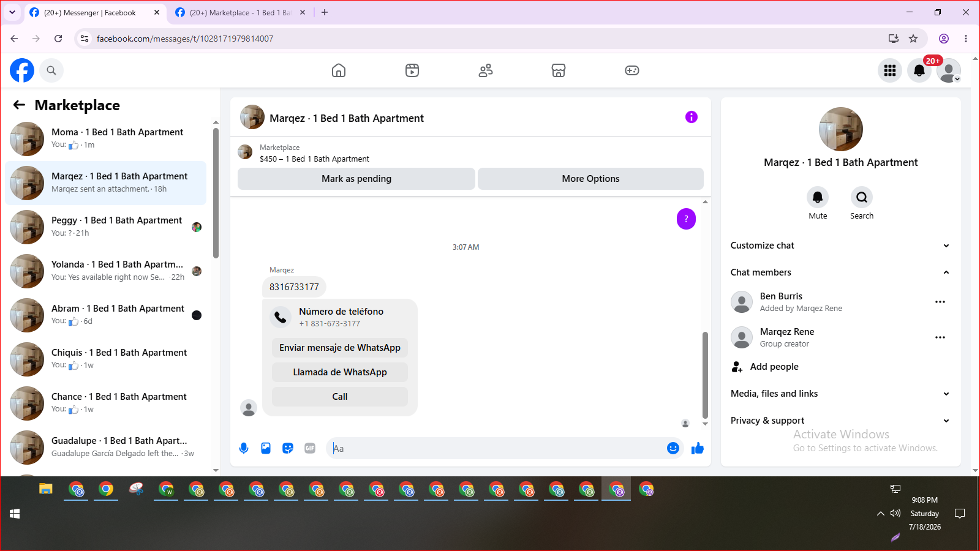
Task: Reload the page in Chrome
Action: coord(58,39)
